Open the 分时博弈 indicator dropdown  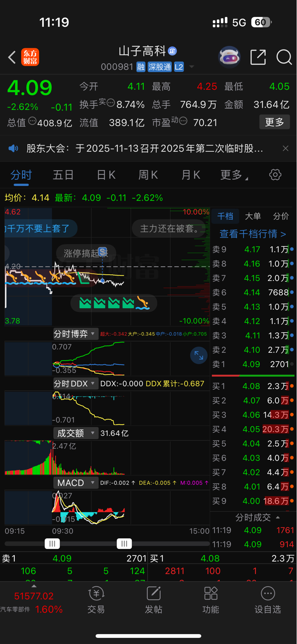click(75, 334)
